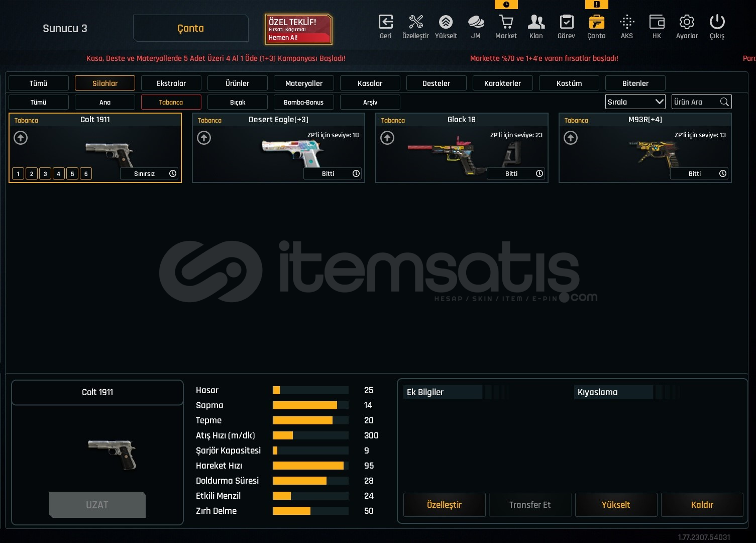
Task: Expand the Sırala sort dropdown
Action: click(x=635, y=102)
